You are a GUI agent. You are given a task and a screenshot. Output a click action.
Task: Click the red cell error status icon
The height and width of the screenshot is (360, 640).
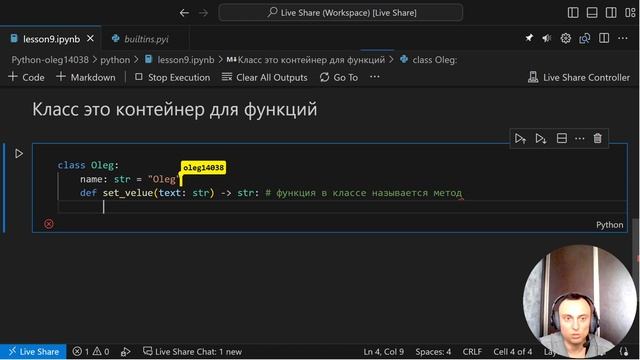tap(49, 224)
